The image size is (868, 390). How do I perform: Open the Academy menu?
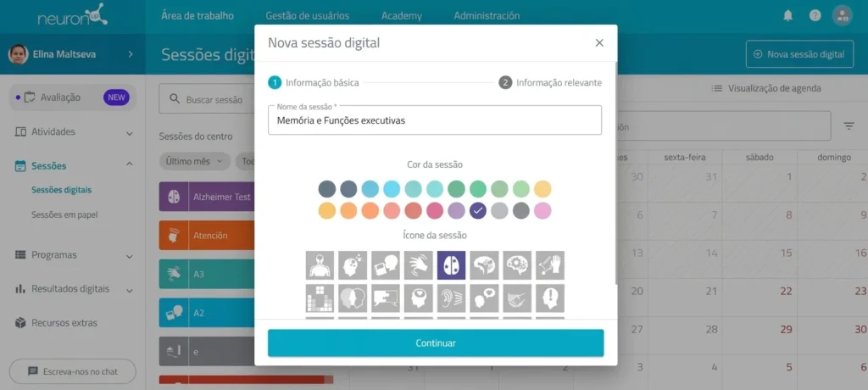coord(401,15)
